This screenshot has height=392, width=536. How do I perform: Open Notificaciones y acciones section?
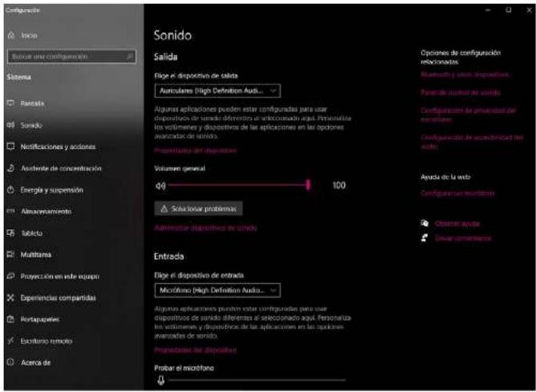[58, 147]
